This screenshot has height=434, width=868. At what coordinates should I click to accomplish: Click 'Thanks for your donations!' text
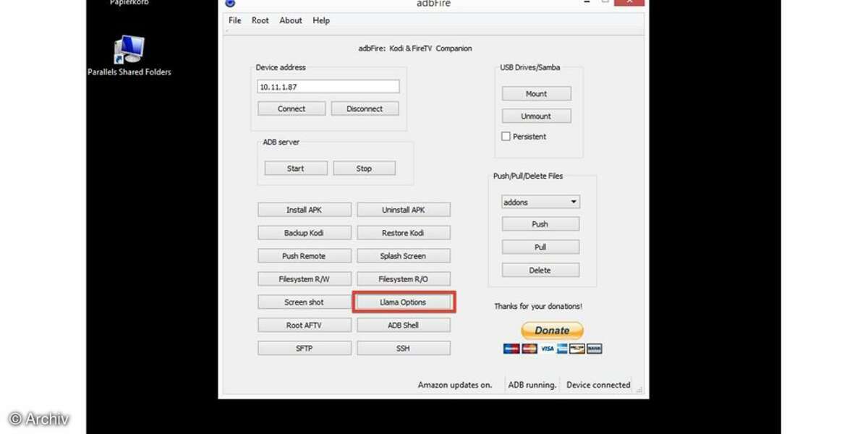(x=538, y=306)
